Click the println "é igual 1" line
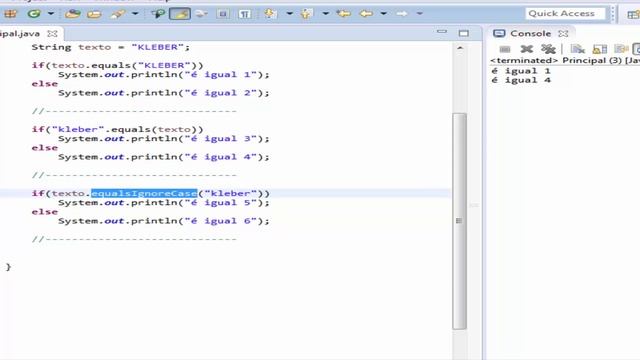640x360 pixels. [x=164, y=75]
